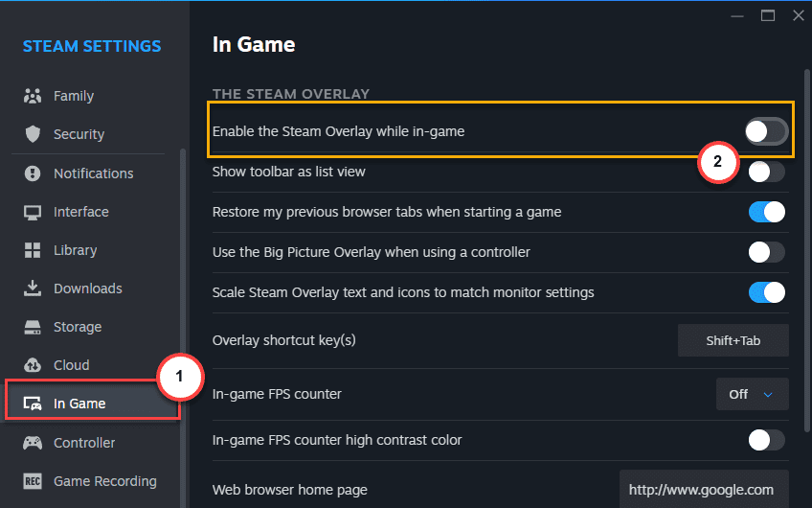Toggle FPS counter high contrast color
Image resolution: width=812 pixels, height=508 pixels.
click(x=766, y=440)
